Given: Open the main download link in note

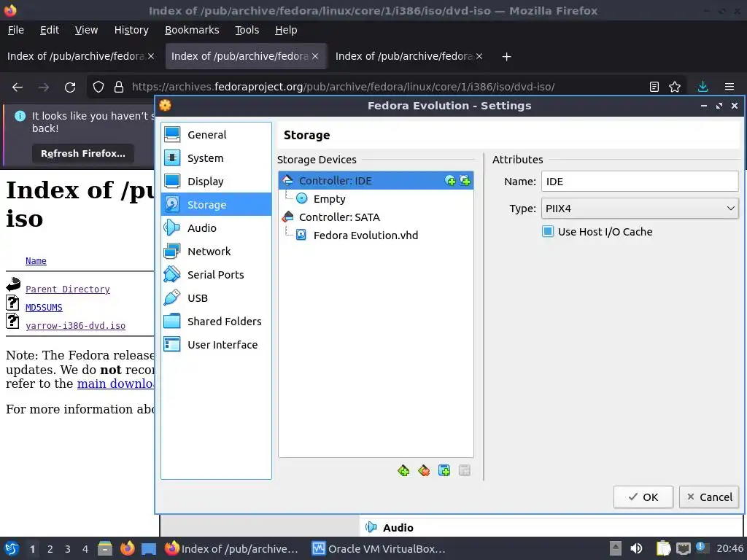Looking at the screenshot, I should click(x=115, y=384).
